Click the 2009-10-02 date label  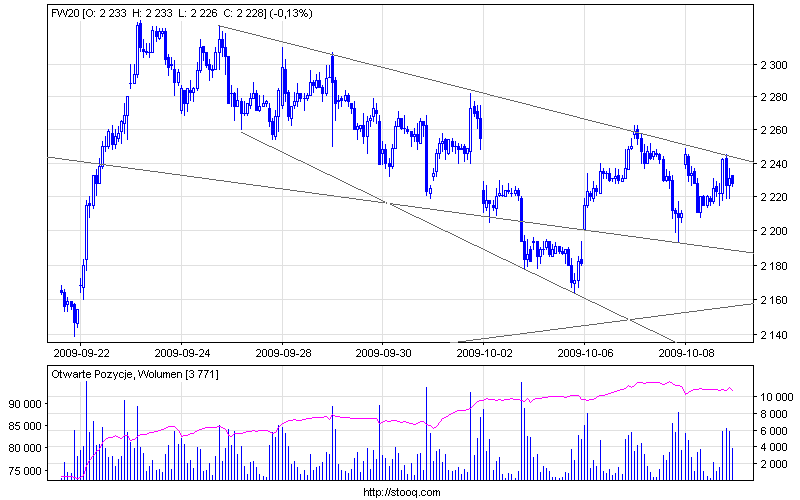pyautogui.click(x=484, y=353)
